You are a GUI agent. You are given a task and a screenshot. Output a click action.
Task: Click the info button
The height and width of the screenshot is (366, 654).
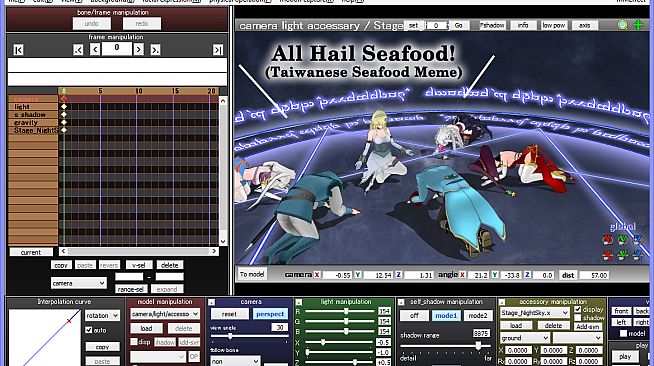point(523,25)
